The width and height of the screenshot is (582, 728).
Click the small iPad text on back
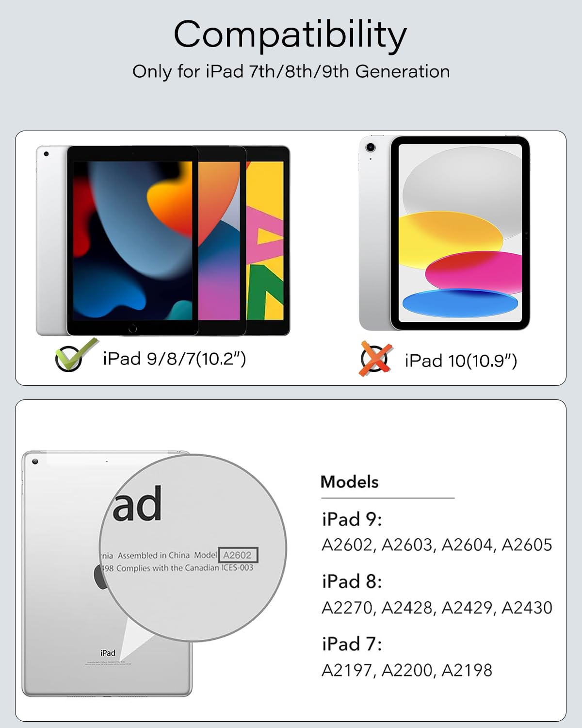point(108,653)
